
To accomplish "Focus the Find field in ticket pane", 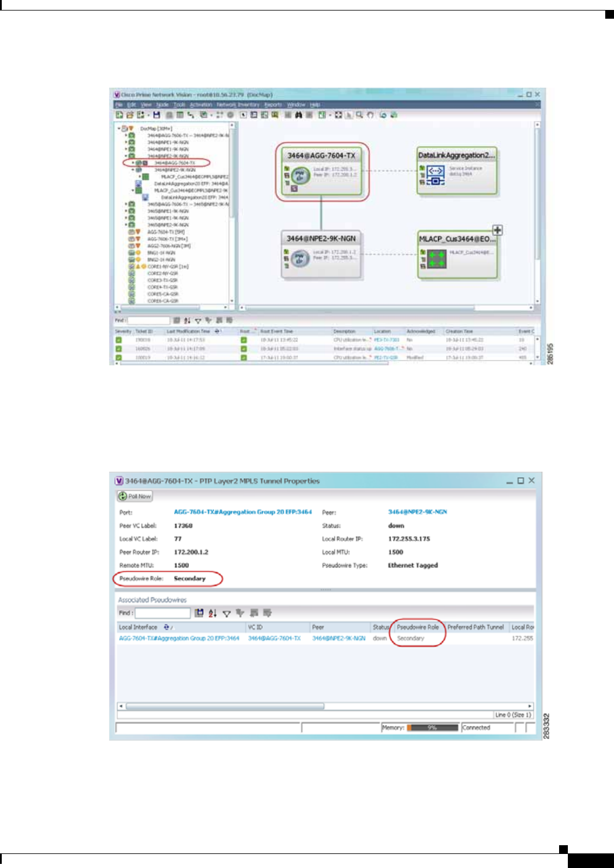I will 148,320.
